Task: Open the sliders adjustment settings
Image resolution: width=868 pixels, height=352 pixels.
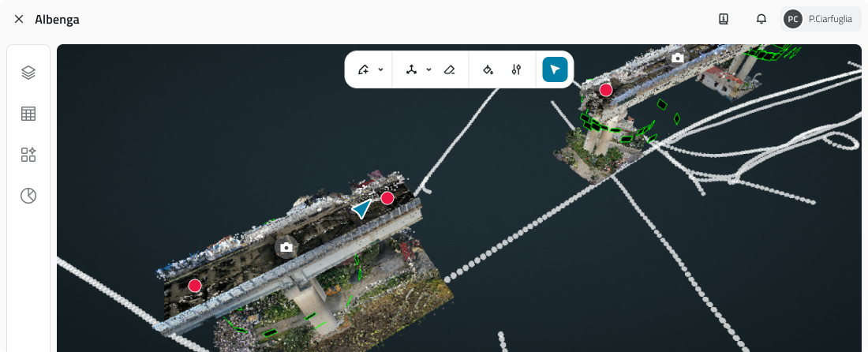Action: pyautogui.click(x=516, y=69)
